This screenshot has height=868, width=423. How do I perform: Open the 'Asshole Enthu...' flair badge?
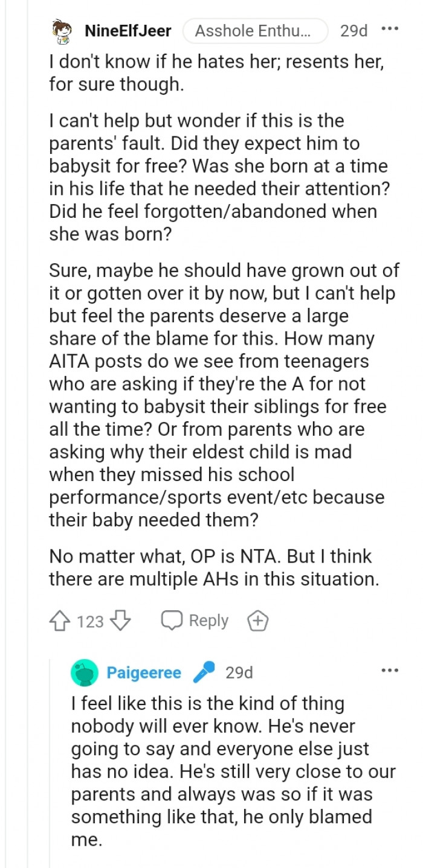tap(255, 31)
